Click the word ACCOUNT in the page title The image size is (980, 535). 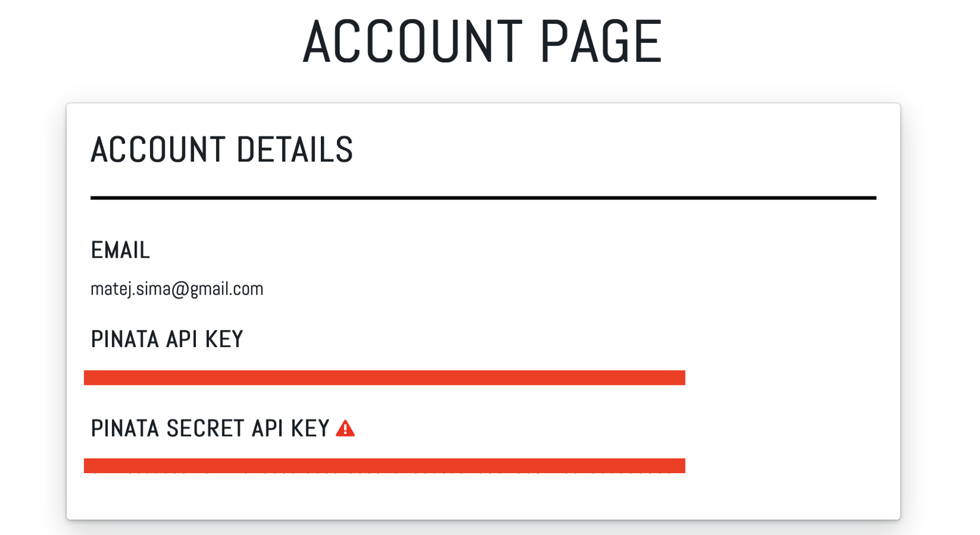tap(412, 42)
